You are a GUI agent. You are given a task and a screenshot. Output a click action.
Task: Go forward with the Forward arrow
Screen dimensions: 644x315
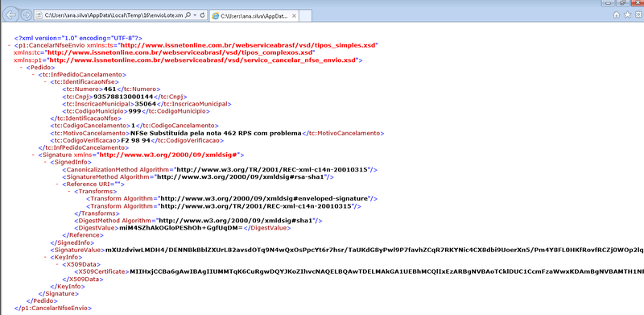[27, 15]
